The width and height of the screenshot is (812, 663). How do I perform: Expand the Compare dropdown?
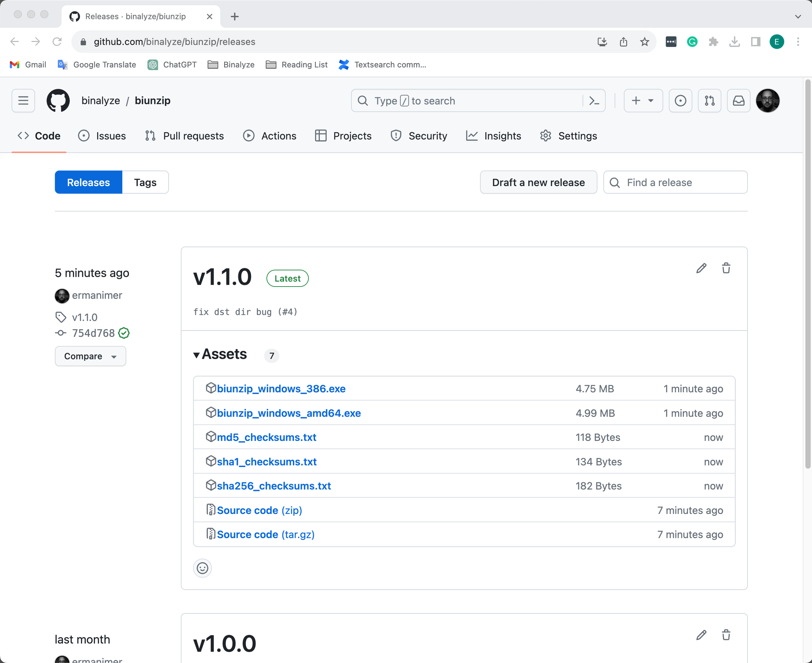pyautogui.click(x=91, y=356)
